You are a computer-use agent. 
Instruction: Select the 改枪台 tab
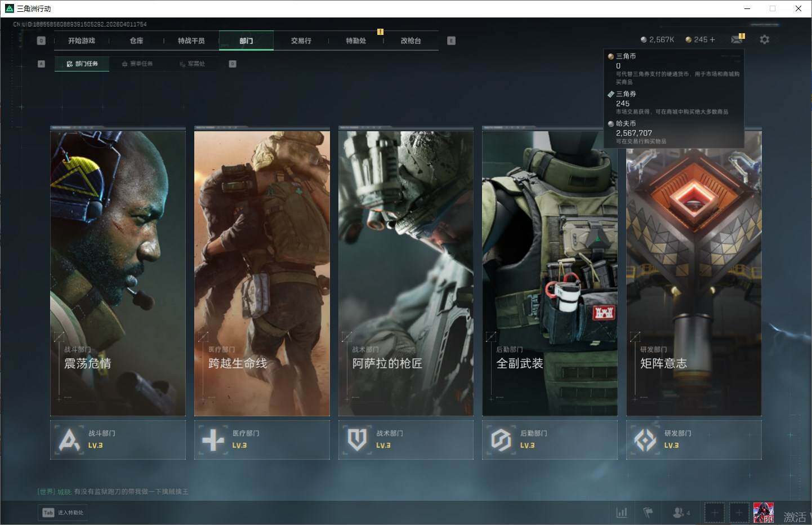coord(411,41)
